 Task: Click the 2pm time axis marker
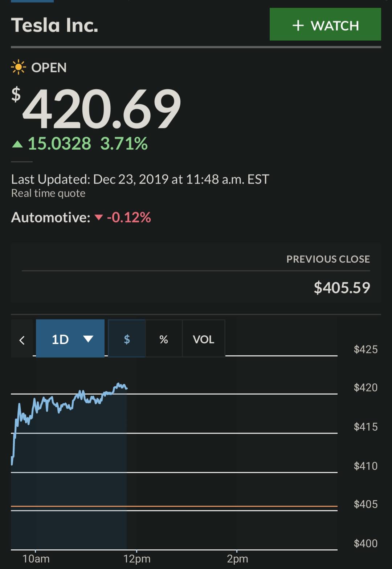point(237,558)
